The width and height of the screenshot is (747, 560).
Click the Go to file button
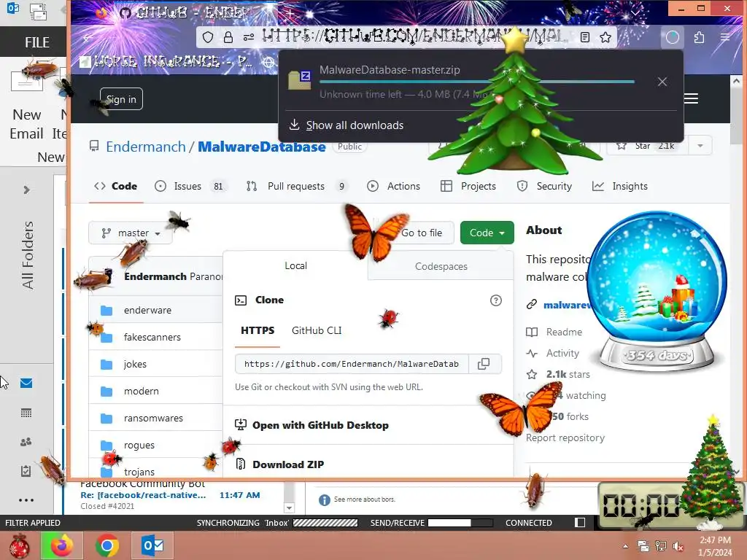pos(422,233)
